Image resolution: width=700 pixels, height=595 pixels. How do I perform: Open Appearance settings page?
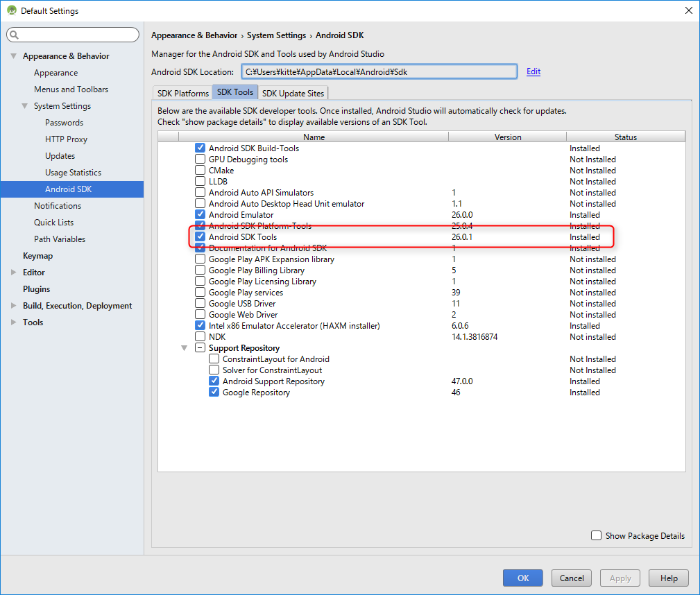tap(56, 73)
